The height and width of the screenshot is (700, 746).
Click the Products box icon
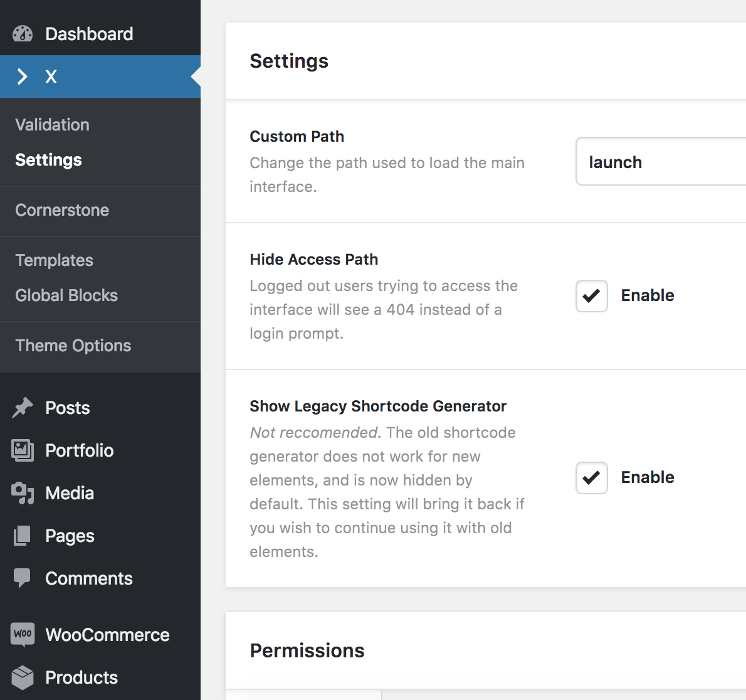click(x=23, y=677)
